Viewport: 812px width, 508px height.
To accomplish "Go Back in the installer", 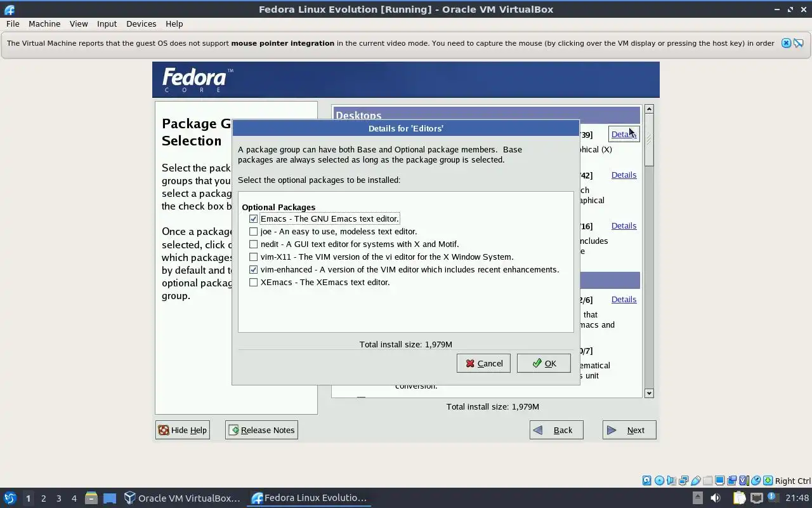I will [556, 430].
